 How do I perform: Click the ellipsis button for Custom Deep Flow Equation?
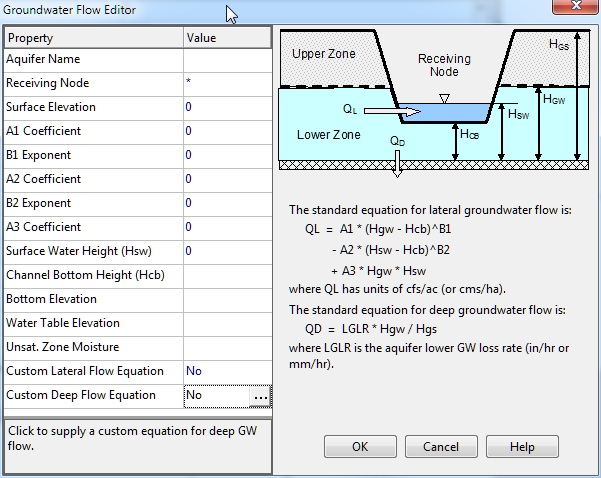click(261, 396)
